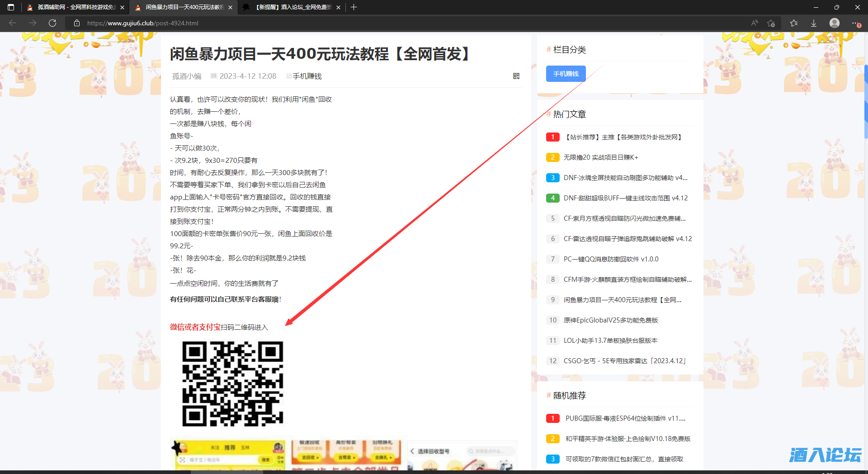The width and height of the screenshot is (868, 474).
Task: Open LOL小助手13.7单板换肤台服版本
Action: (x=610, y=341)
